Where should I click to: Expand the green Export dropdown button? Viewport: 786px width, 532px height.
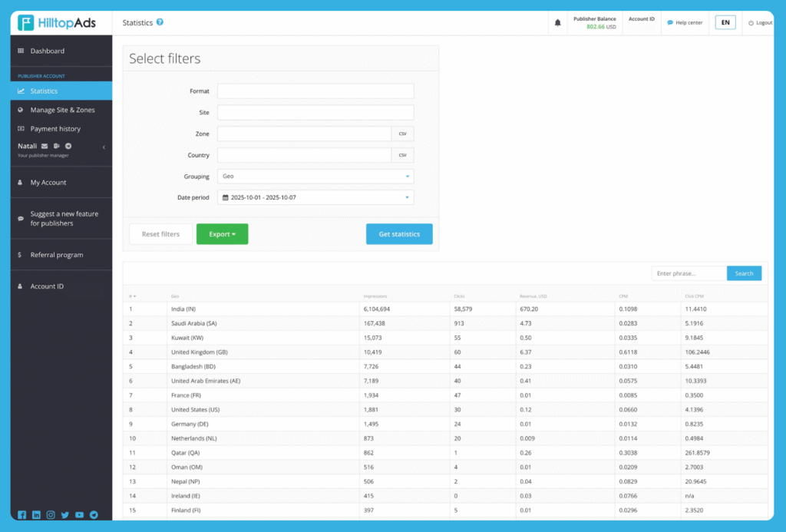tap(222, 234)
